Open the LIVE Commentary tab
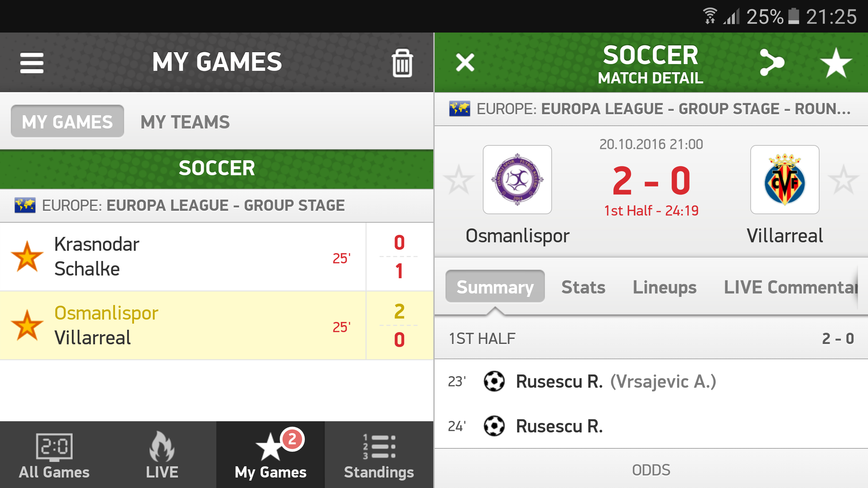 (x=790, y=287)
